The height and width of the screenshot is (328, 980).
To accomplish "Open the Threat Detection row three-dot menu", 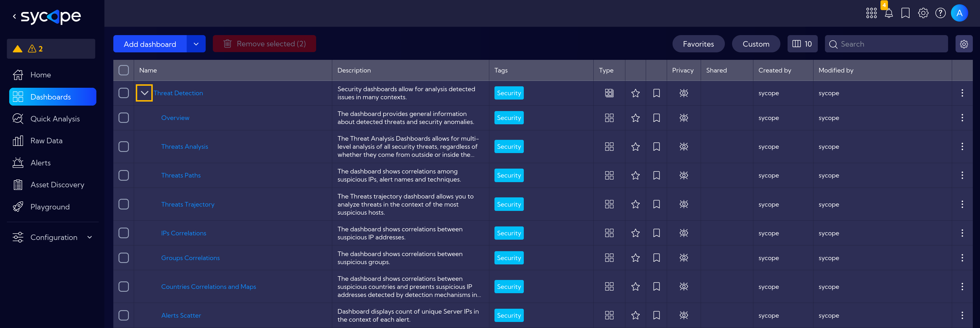I will [x=962, y=93].
